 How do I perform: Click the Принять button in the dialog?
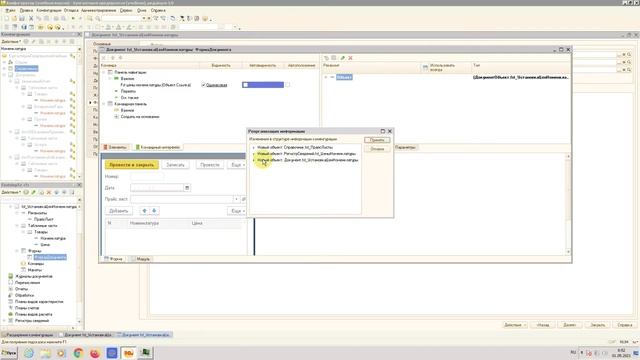point(377,140)
